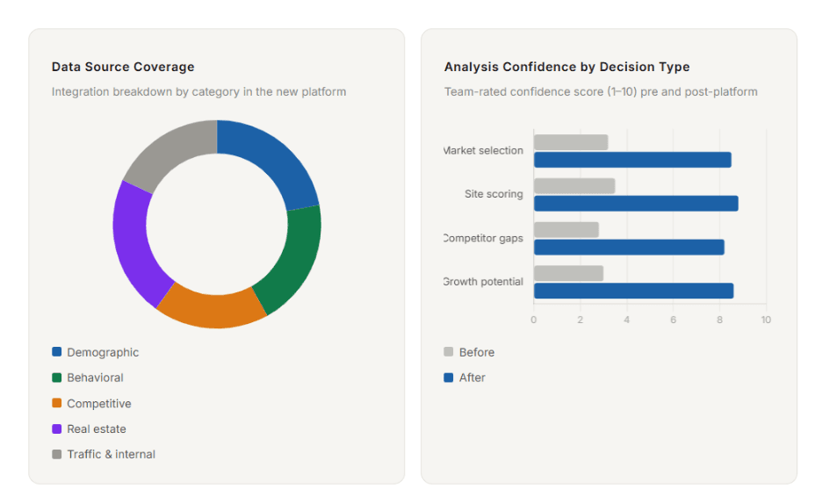This screenshot has height=504, width=822.
Task: Click the Market selection axis label
Action: point(483,150)
